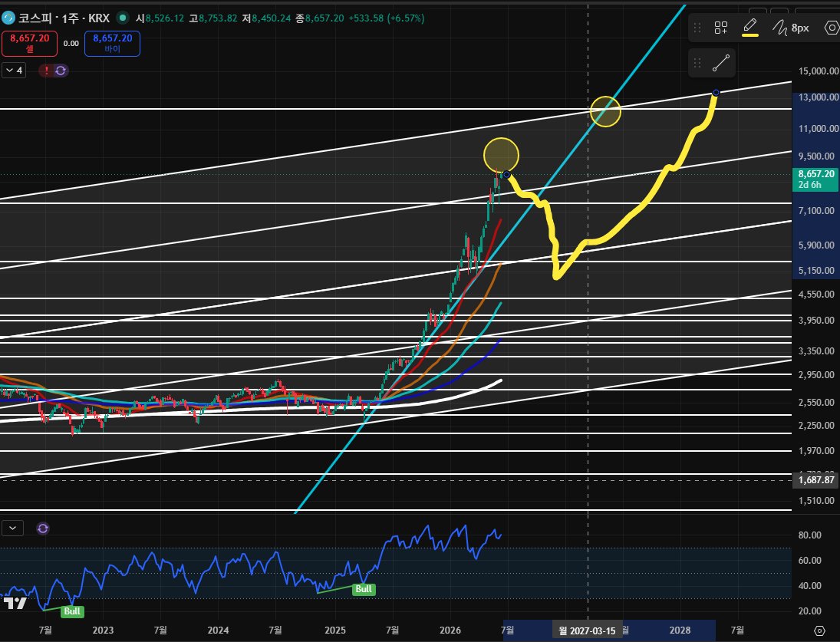Screen dimensions: 840x642
Task: Open the drawing templates grid-plus icon
Action: [x=721, y=28]
